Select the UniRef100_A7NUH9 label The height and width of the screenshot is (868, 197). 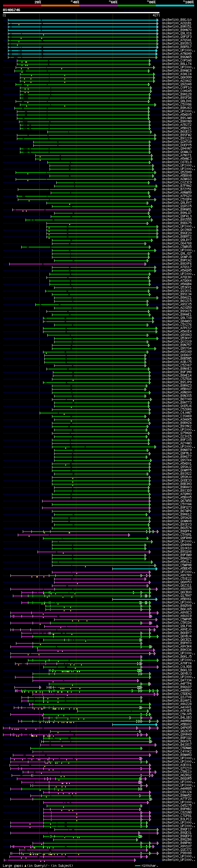tap(176, 54)
